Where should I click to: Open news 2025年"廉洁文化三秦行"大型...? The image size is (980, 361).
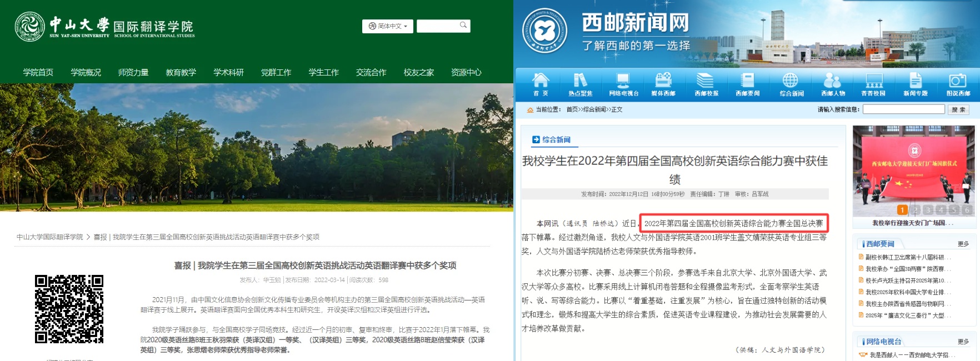908,315
